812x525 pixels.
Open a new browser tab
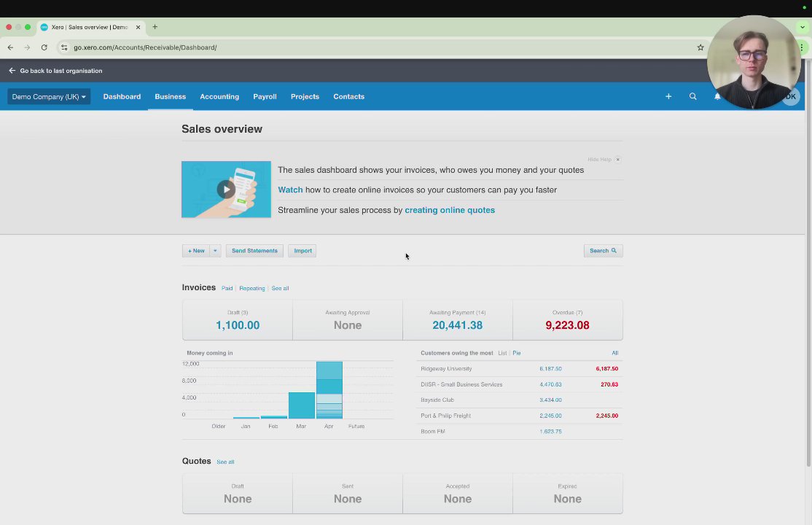155,27
